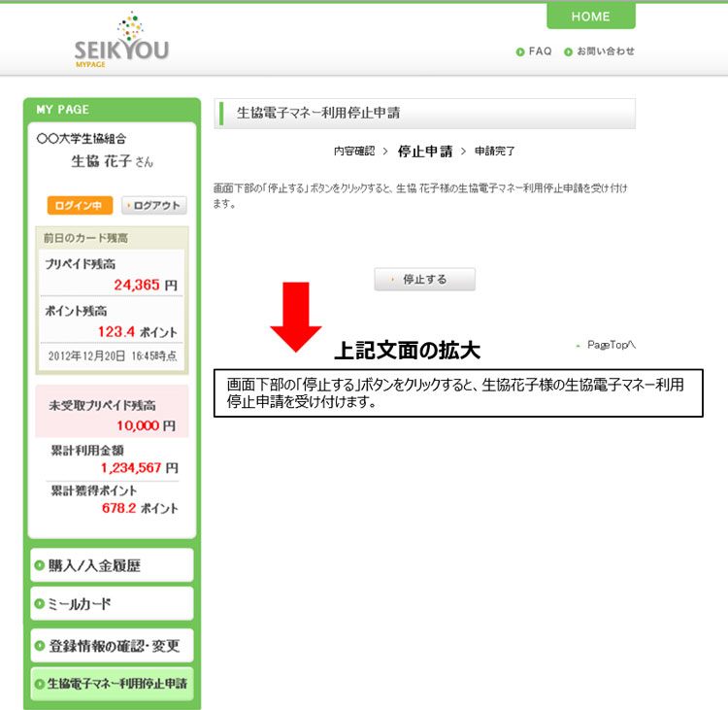Click the ○○大学生協組合 text
The image size is (728, 710).
click(82, 139)
